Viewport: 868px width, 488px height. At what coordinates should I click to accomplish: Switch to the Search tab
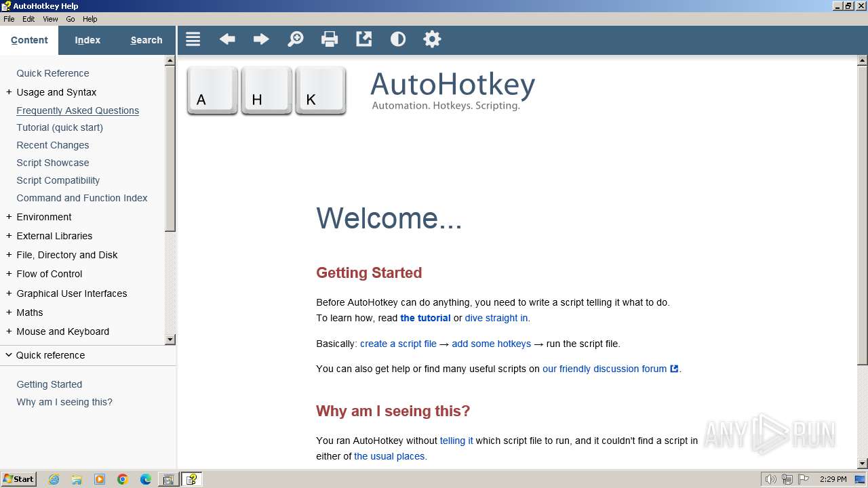coord(146,40)
